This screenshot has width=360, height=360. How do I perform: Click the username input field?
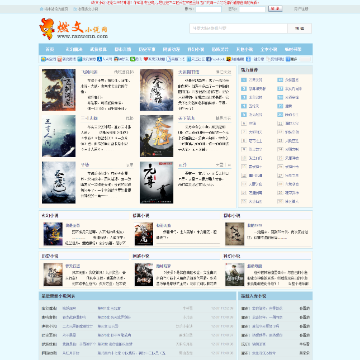tap(208, 9)
